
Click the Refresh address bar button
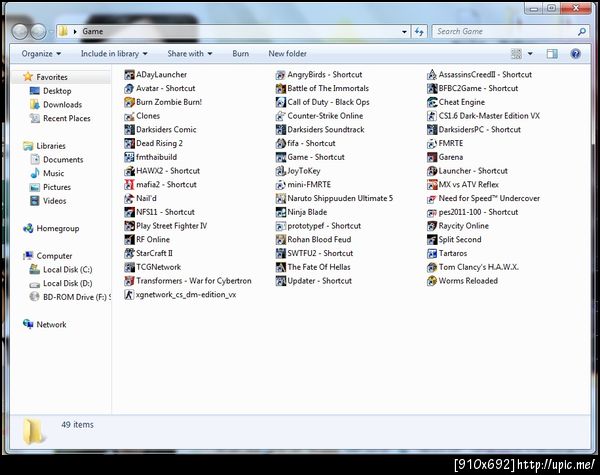pos(419,32)
